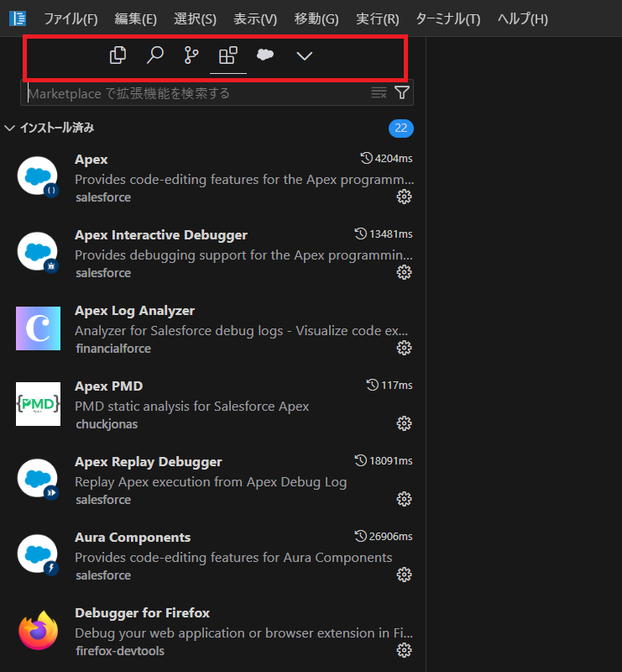Click the chuckjonas publisher name
The width and height of the screenshot is (622, 672).
coord(107,424)
